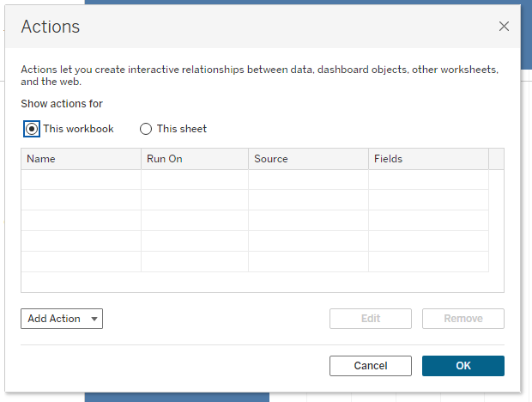
Task: Sort by the Name column header
Action: pos(82,159)
